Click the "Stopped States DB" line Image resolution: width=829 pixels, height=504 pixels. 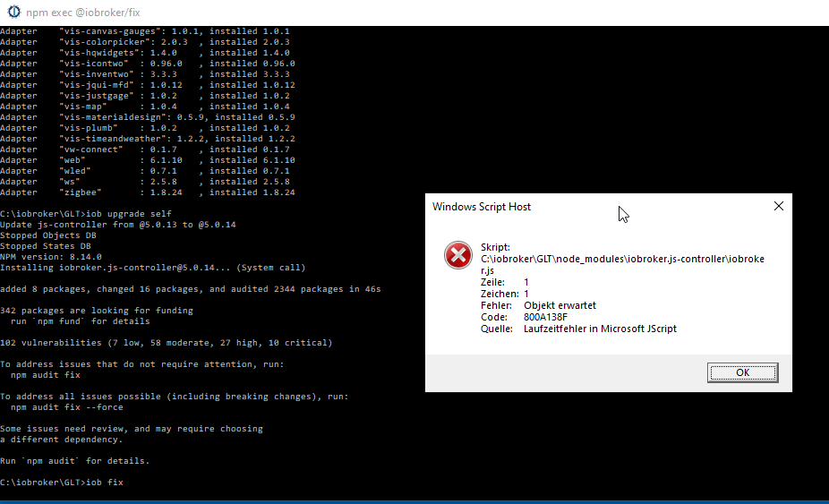(46, 246)
